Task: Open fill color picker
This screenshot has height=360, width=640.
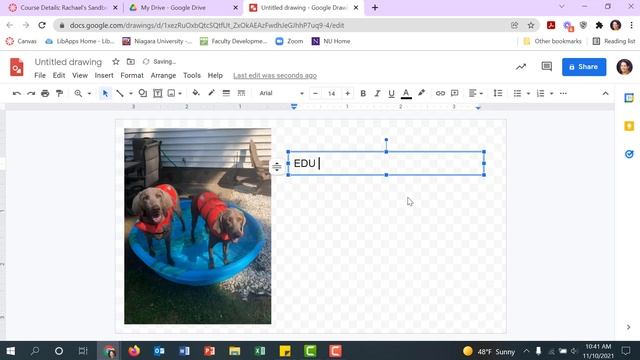Action: click(x=196, y=93)
